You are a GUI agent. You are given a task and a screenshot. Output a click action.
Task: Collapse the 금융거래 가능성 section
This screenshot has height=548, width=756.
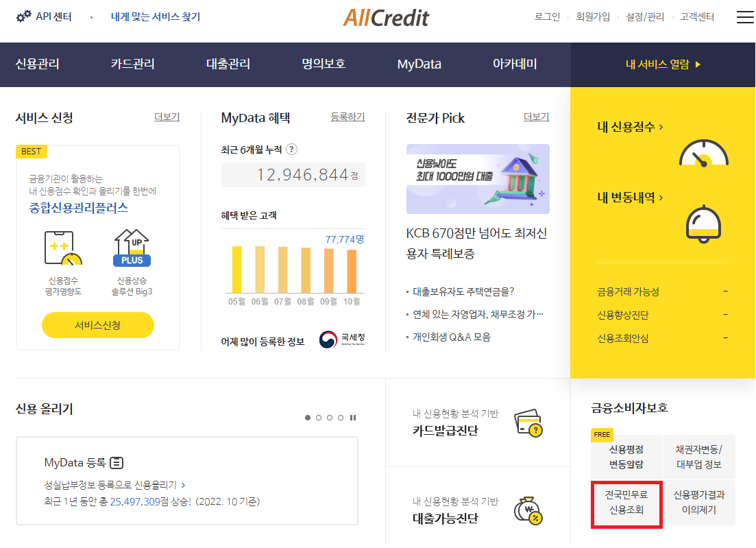point(726,291)
